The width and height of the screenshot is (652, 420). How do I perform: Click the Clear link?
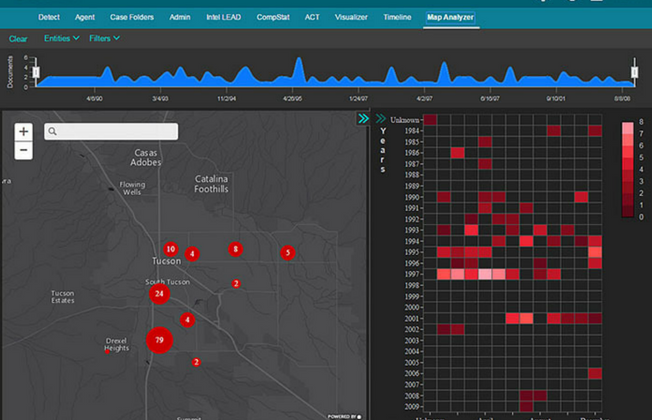coord(18,39)
